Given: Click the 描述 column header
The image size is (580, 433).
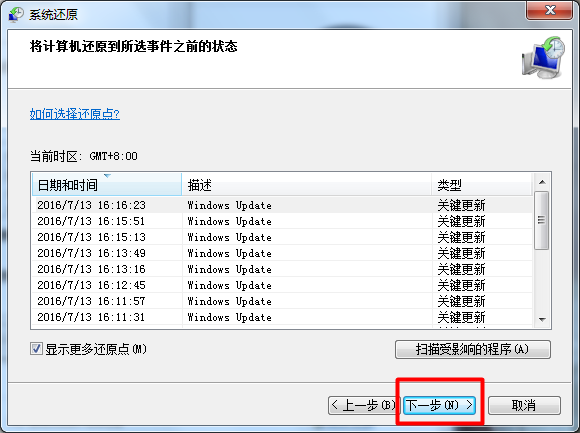Looking at the screenshot, I should pos(307,184).
